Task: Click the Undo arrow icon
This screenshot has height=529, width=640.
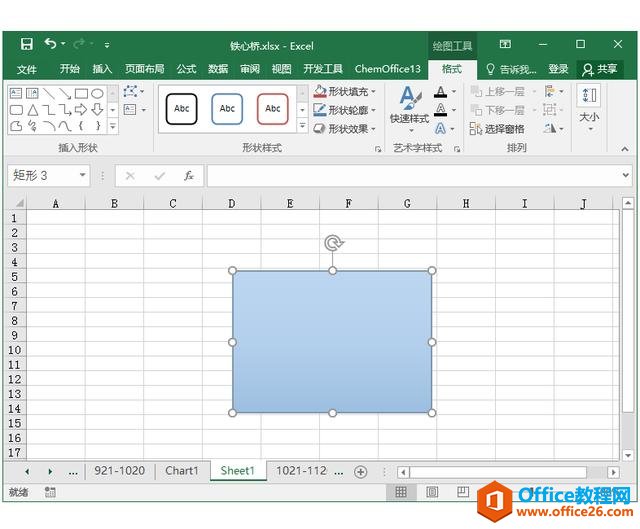Action: (51, 43)
